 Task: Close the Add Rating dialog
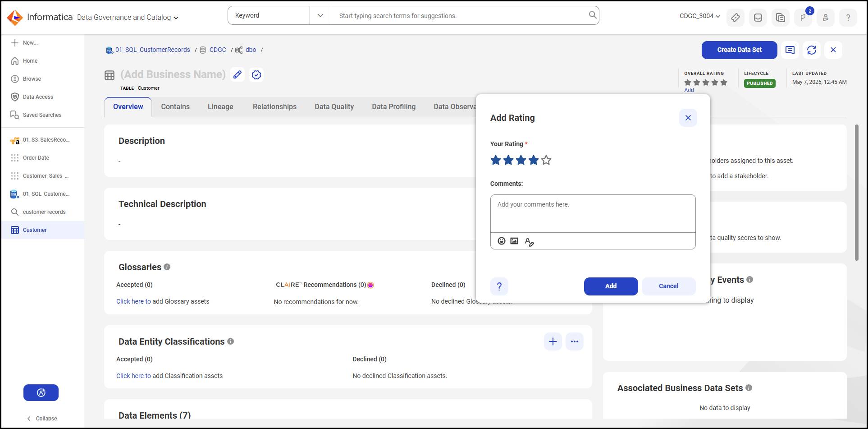pos(688,118)
